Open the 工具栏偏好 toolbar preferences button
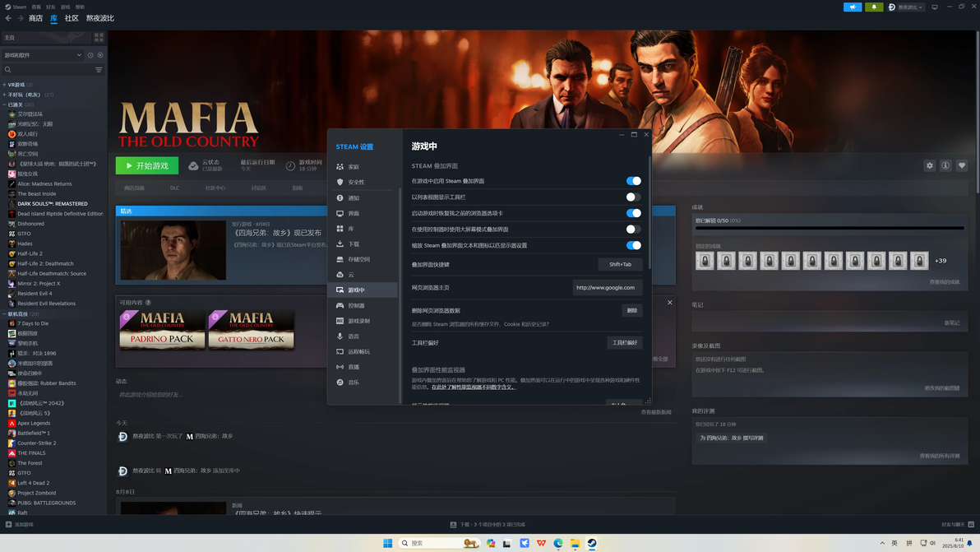Image resolution: width=980 pixels, height=552 pixels. [x=624, y=342]
